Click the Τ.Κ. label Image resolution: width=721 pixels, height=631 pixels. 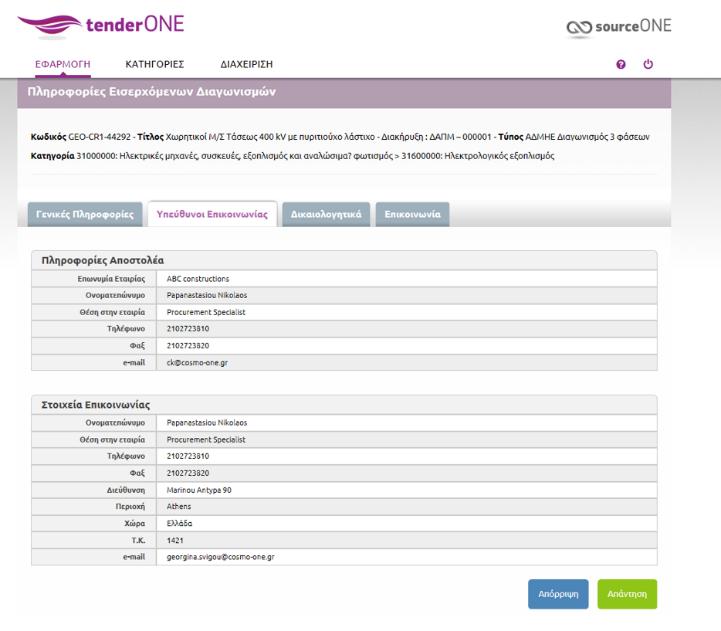pos(138,540)
